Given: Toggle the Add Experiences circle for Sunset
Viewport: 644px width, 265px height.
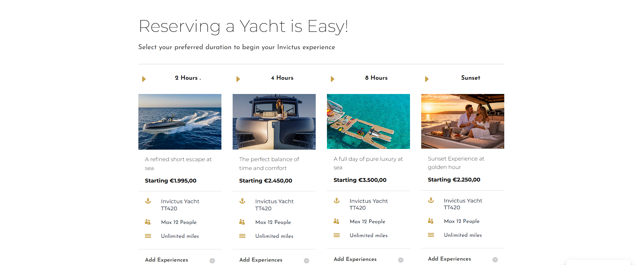Looking at the screenshot, I should click(495, 260).
